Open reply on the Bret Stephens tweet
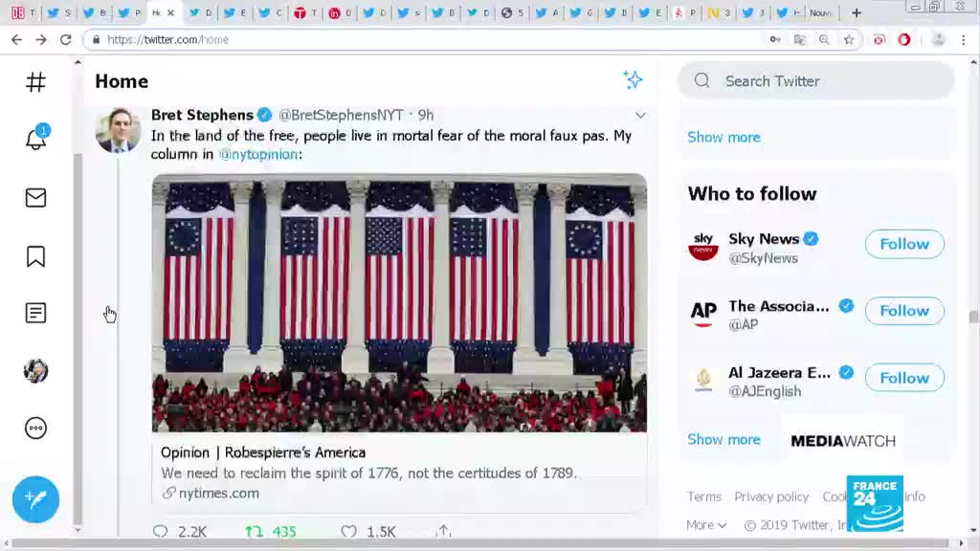Viewport: 980px width, 551px height. pyautogui.click(x=161, y=532)
